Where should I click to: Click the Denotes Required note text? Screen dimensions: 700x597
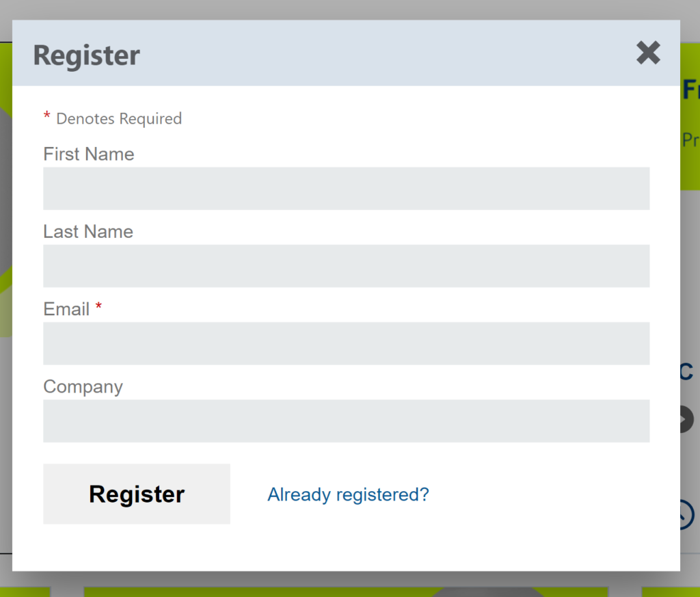coord(118,119)
